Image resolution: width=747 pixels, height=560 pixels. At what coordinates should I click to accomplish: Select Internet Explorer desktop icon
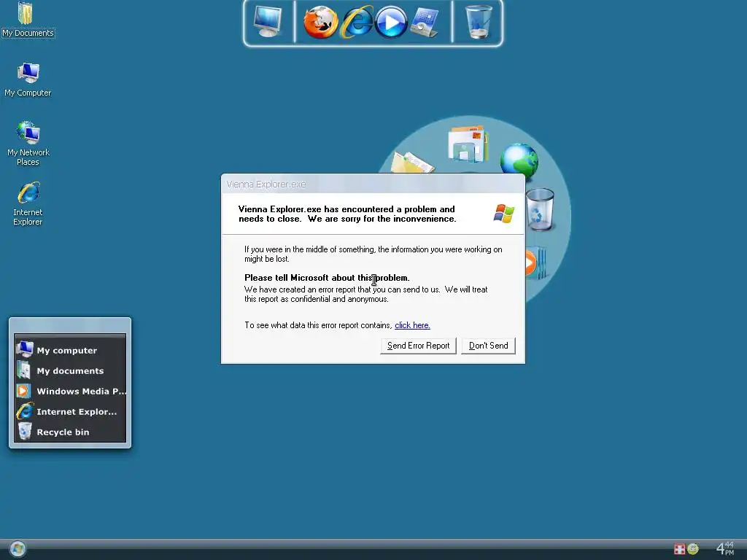click(28, 203)
